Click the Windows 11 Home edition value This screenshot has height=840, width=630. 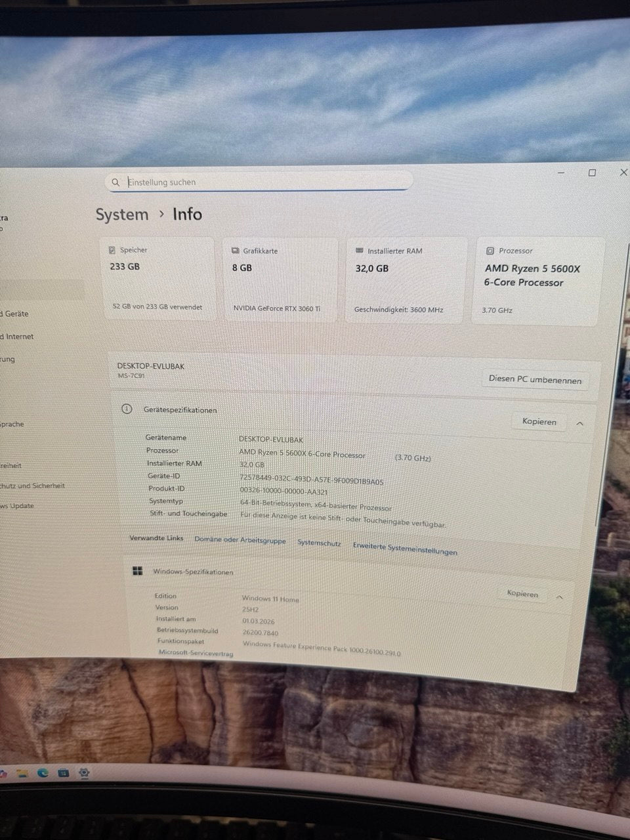point(270,598)
